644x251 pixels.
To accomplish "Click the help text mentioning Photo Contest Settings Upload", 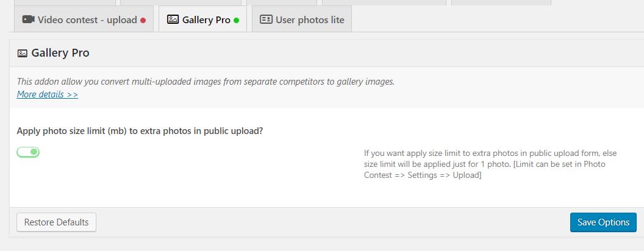I will (x=490, y=164).
